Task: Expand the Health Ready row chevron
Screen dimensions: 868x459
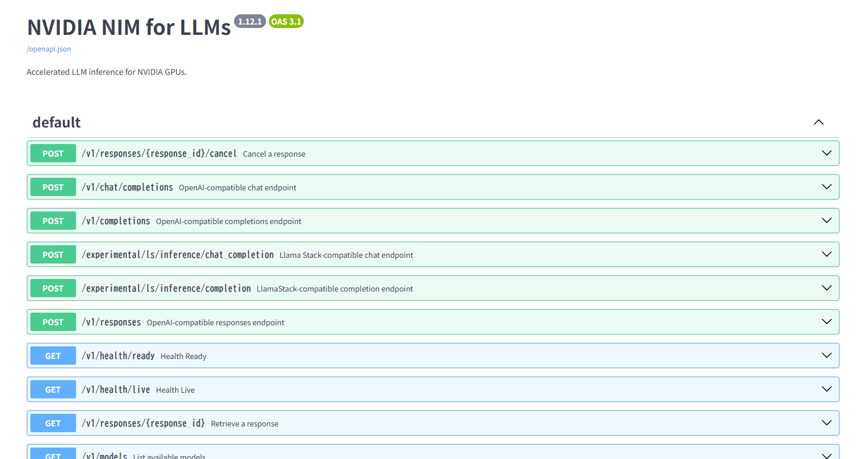Action: click(x=827, y=356)
